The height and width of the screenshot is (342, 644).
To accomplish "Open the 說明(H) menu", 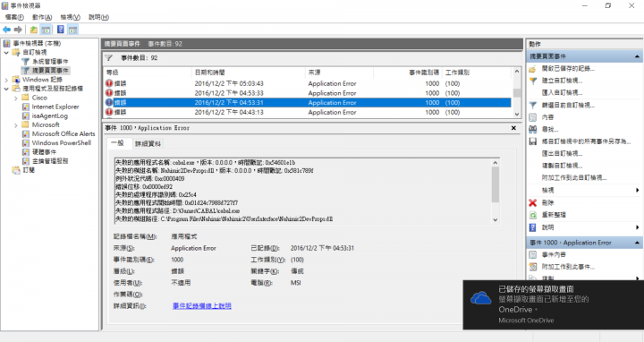I will 98,17.
